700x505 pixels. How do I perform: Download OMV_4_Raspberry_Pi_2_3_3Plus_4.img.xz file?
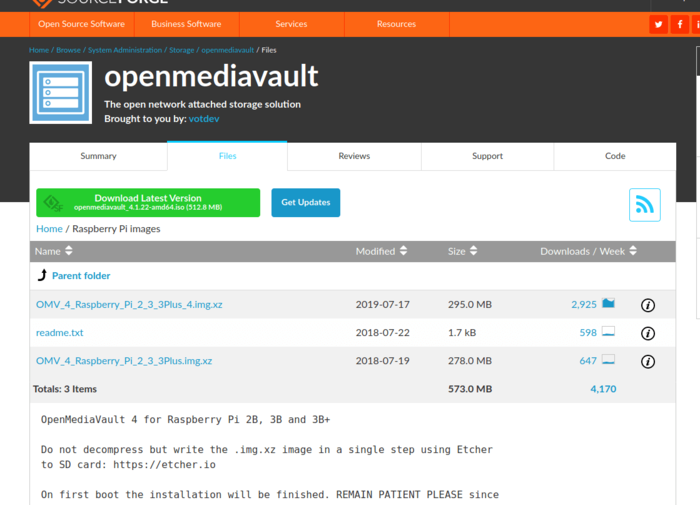pyautogui.click(x=129, y=304)
